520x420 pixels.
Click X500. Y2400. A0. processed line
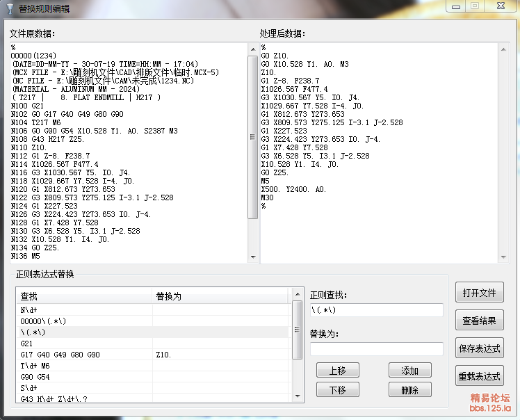pyautogui.click(x=293, y=189)
